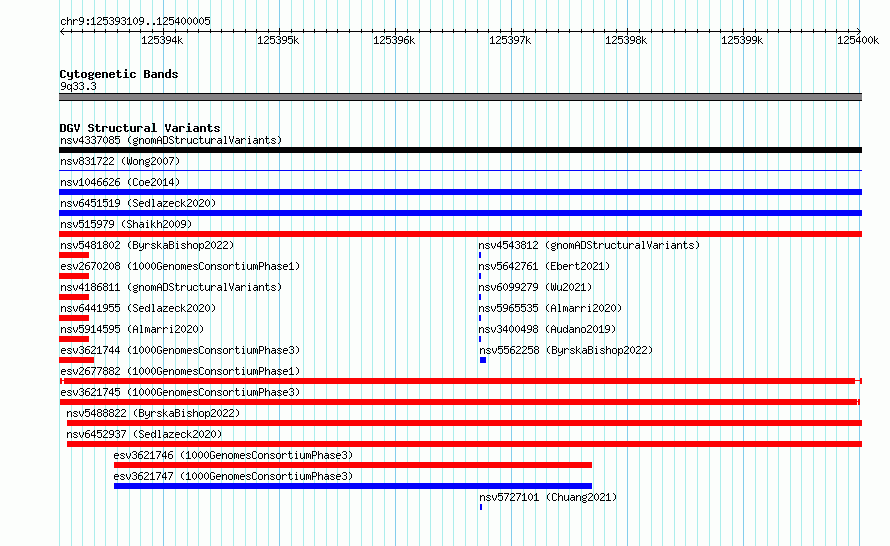890x546 pixels.
Task: Click the red bar under nsv5488822
Action: click(x=464, y=423)
